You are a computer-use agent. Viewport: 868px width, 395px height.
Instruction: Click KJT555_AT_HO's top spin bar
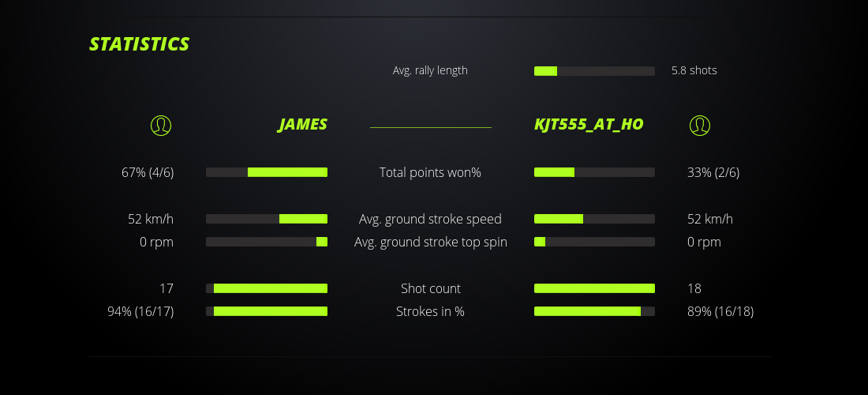tap(594, 242)
